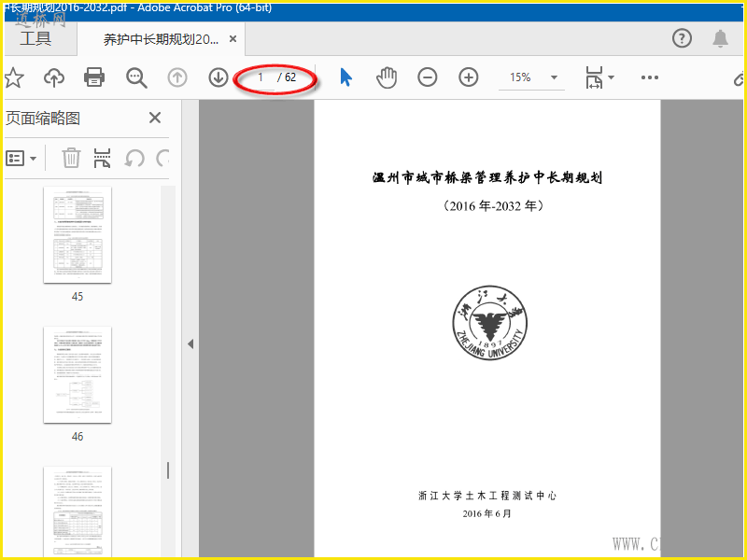The image size is (747, 560).
Task: Open the help question mark icon
Action: pyautogui.click(x=682, y=38)
